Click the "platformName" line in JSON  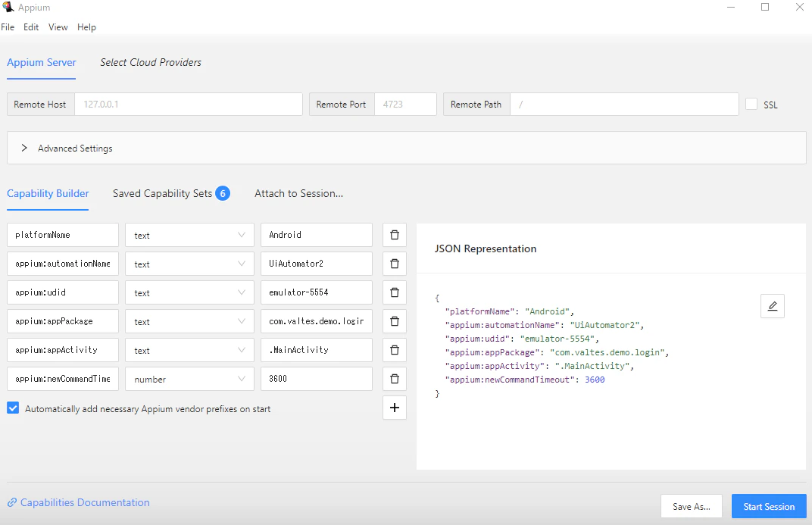click(510, 311)
